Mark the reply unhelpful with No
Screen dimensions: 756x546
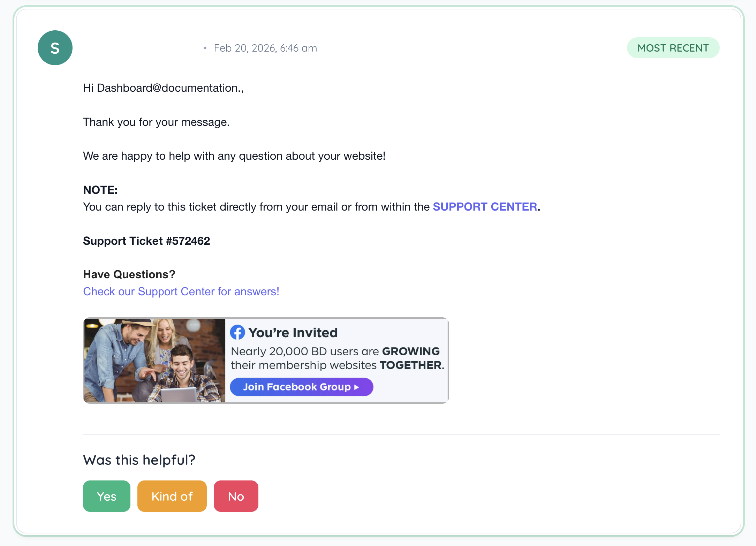(236, 496)
